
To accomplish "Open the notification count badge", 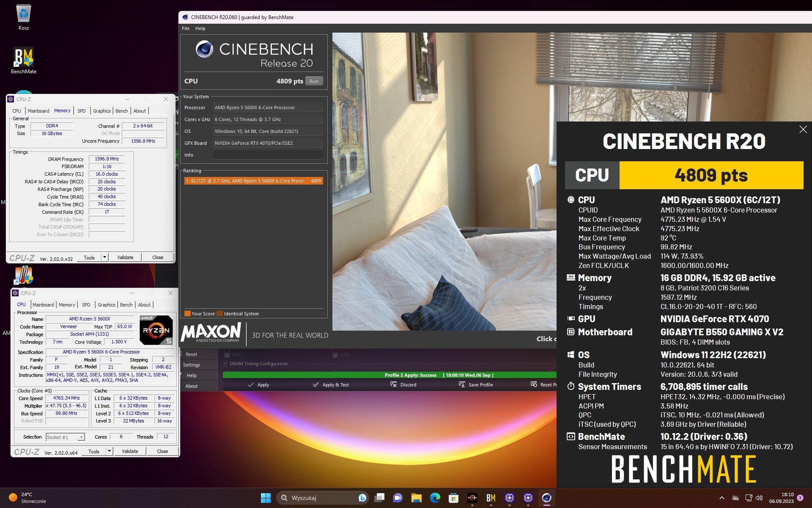I will click(x=800, y=498).
